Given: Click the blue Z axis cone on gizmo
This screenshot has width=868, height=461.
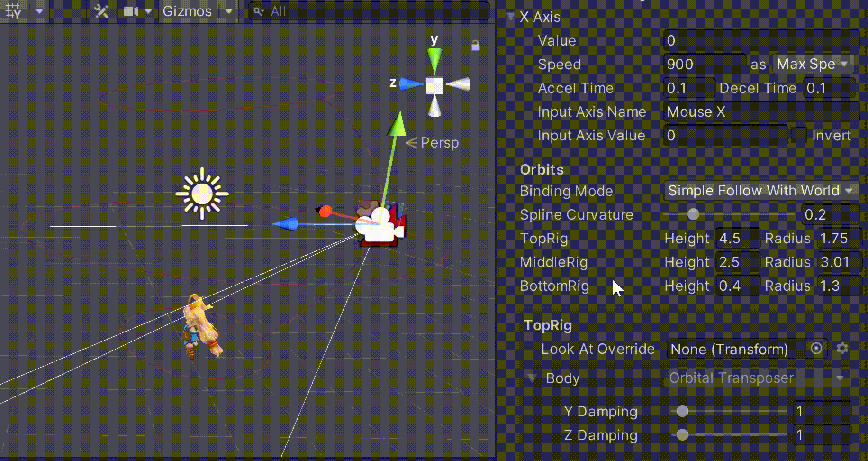Looking at the screenshot, I should tap(411, 84).
